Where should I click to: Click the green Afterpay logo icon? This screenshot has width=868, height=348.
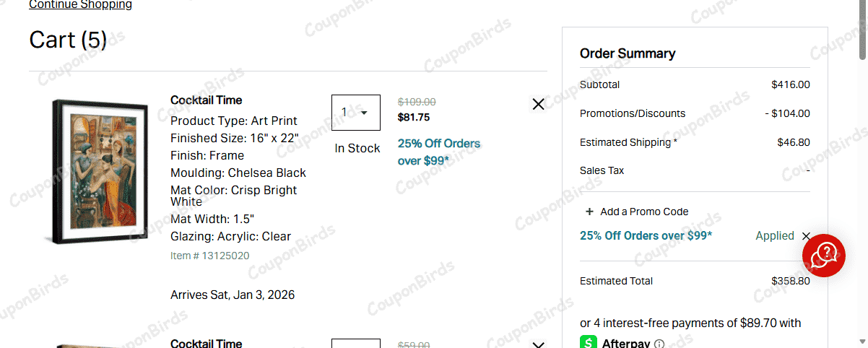tap(589, 343)
